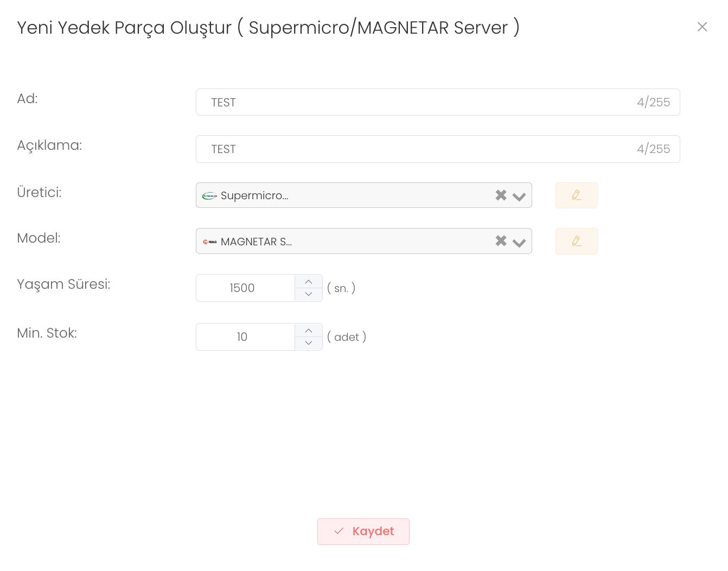Click the checkmark icon on Kaydet
The height and width of the screenshot is (571, 728).
339,531
